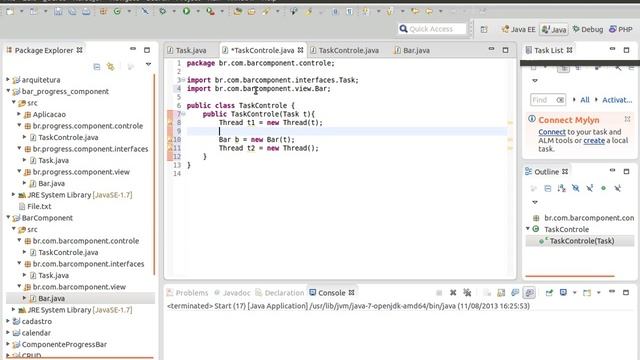
Task: Close the TaskControle.java modified editor tab
Action: [300, 50]
